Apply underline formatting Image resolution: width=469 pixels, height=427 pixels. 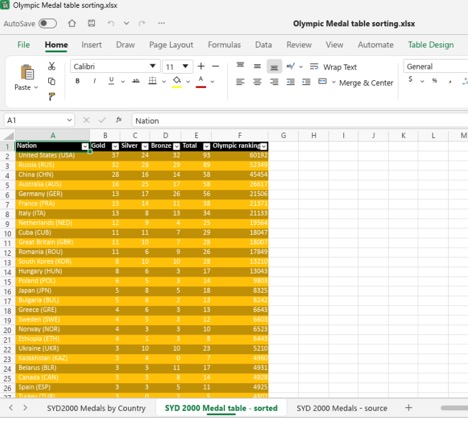pos(111,81)
